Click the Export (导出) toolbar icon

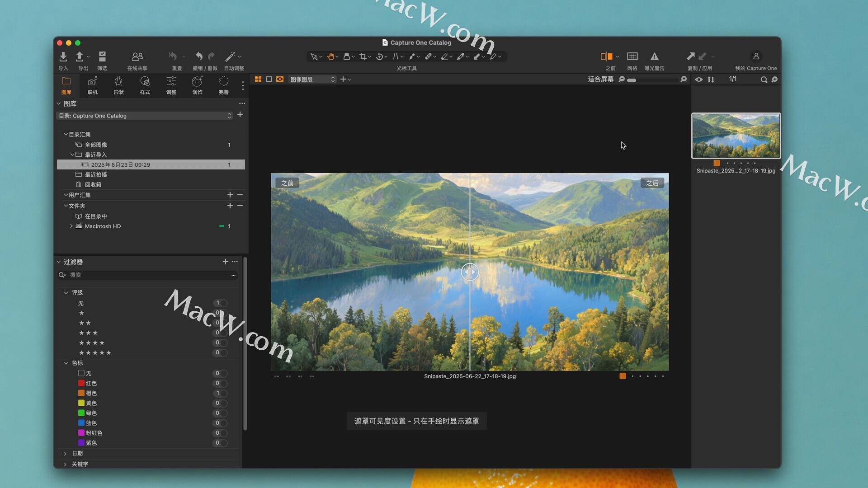tap(80, 56)
